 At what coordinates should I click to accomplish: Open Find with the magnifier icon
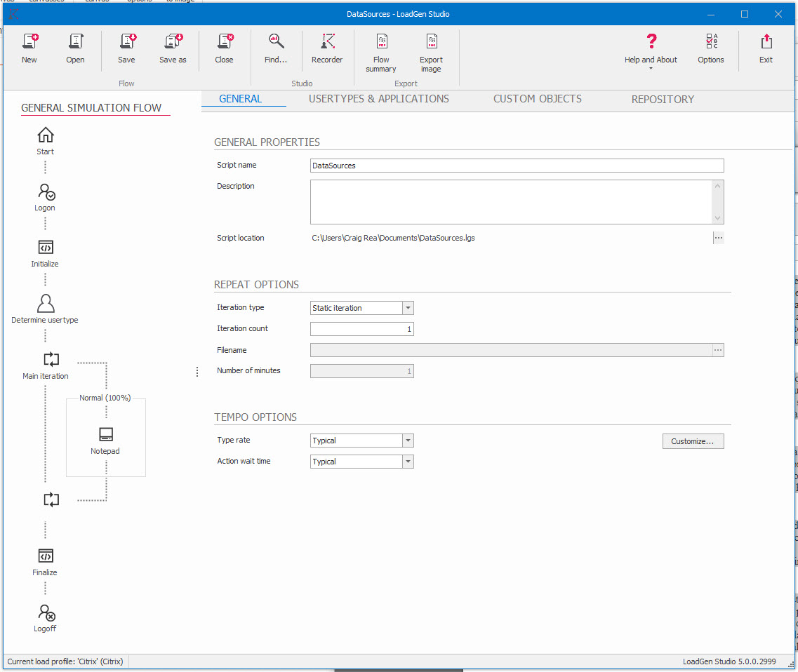pyautogui.click(x=276, y=49)
